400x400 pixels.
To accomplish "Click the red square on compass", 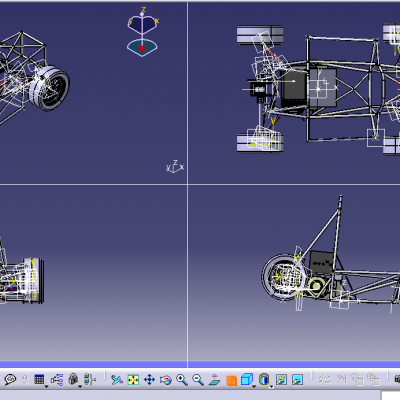I will pyautogui.click(x=142, y=48).
